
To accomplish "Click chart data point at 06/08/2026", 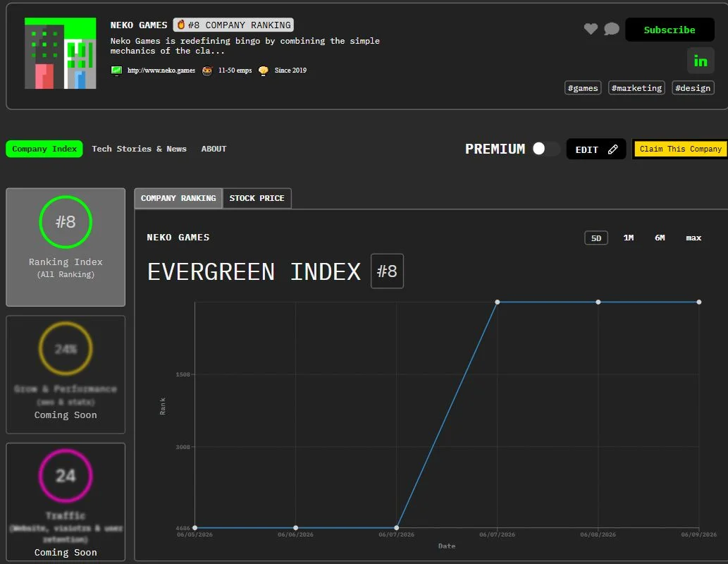I will (x=598, y=302).
